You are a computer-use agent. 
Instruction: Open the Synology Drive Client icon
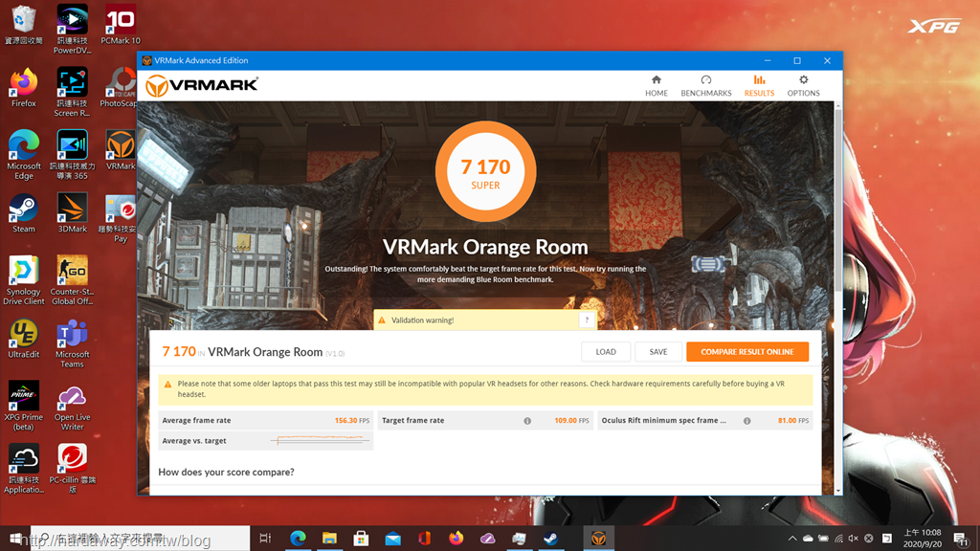(23, 280)
